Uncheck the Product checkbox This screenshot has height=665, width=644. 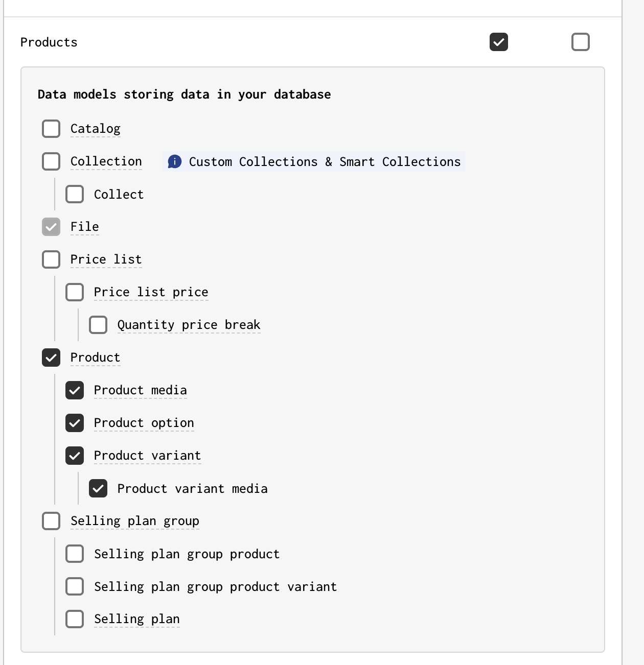[51, 358]
